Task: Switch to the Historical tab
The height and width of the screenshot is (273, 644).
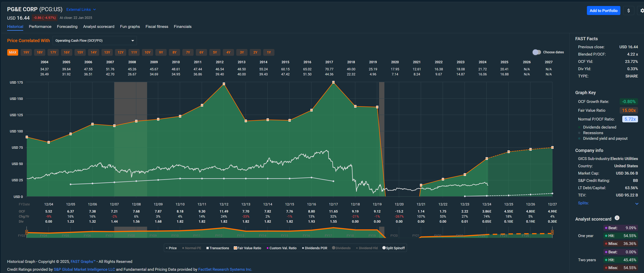Action: pyautogui.click(x=15, y=26)
